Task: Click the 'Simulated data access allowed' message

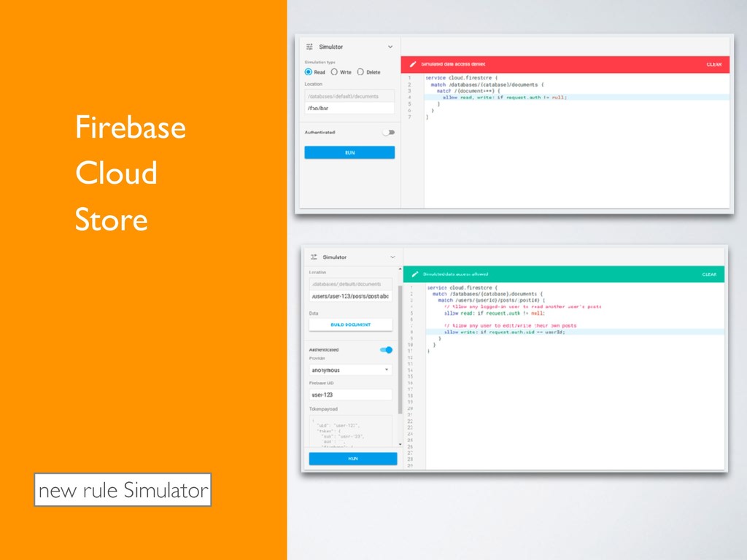Action: pyautogui.click(x=455, y=274)
